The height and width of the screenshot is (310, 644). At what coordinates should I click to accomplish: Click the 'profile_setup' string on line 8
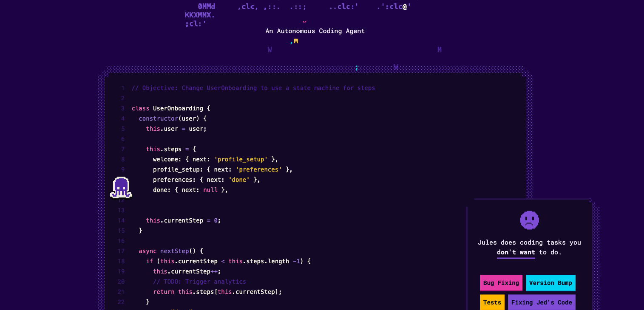click(x=241, y=159)
